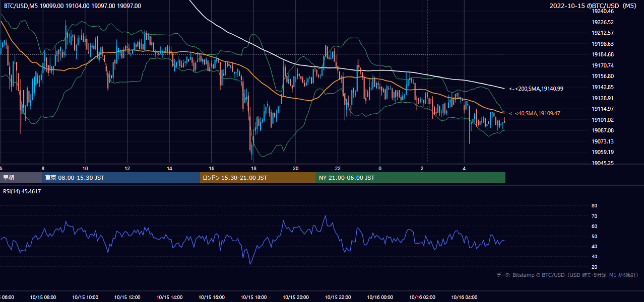Click bottom time label 10/15 14:00
The width and height of the screenshot is (644, 302).
[169, 297]
